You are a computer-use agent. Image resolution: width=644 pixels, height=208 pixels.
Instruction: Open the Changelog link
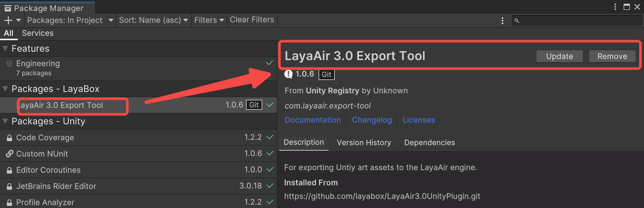pos(372,120)
